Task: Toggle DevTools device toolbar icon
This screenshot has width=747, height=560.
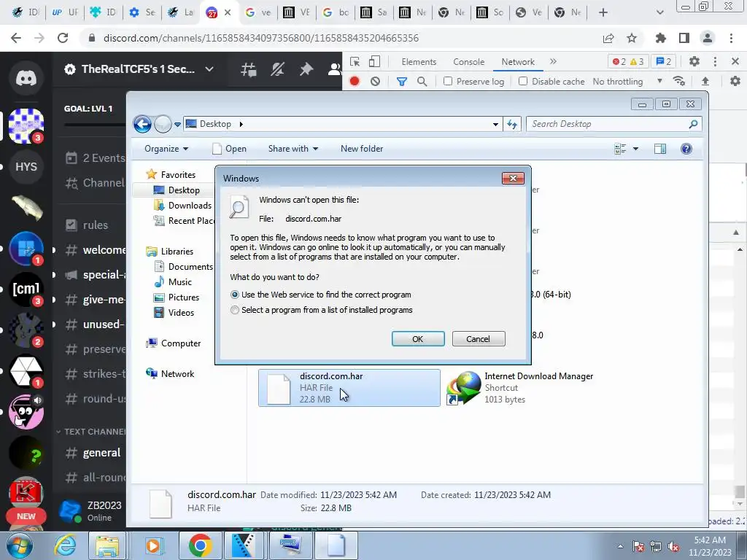Action: click(x=375, y=61)
